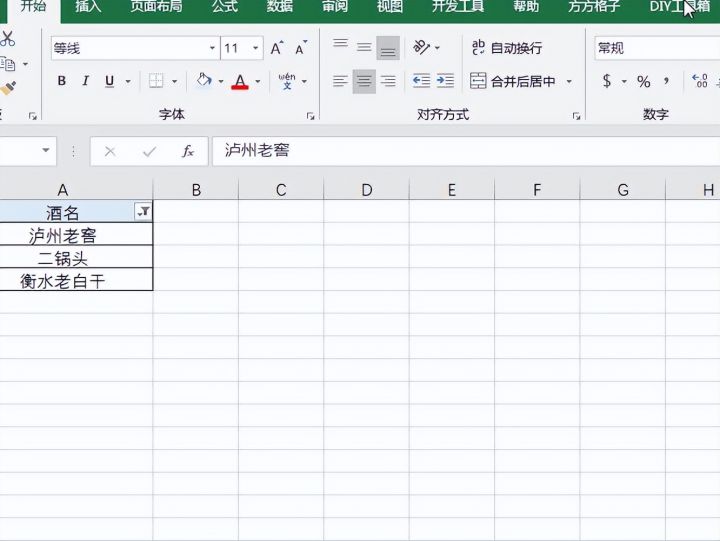Align text to top
This screenshot has width=720, height=541.
tap(340, 45)
